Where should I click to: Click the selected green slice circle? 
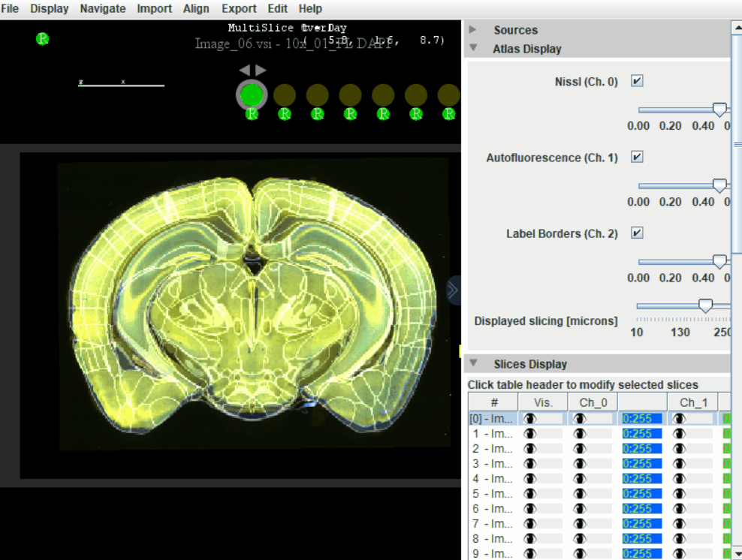click(252, 95)
